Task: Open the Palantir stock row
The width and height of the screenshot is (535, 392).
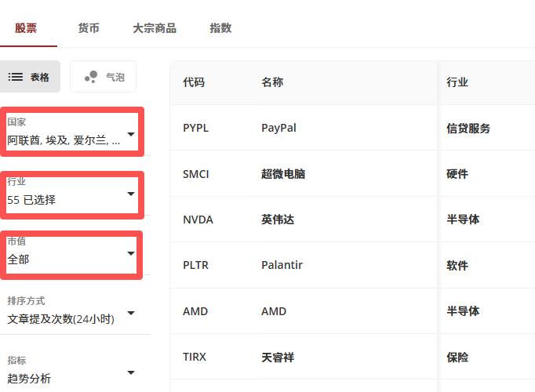Action: coord(282,265)
